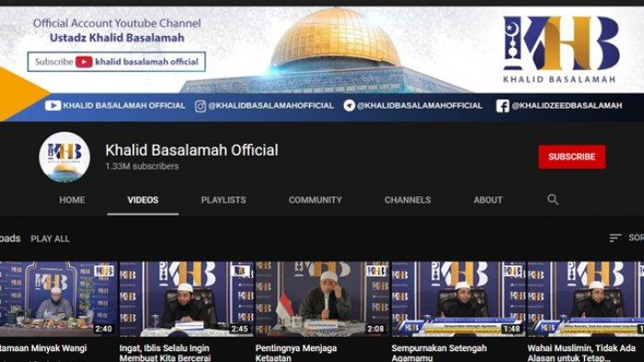
Task: Open the ABOUT tab
Action: pos(488,200)
